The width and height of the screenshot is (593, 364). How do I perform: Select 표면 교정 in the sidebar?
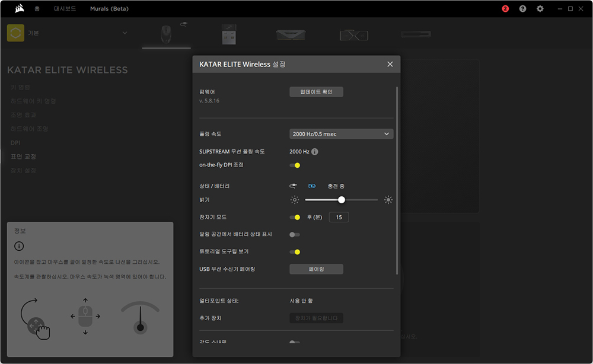24,157
